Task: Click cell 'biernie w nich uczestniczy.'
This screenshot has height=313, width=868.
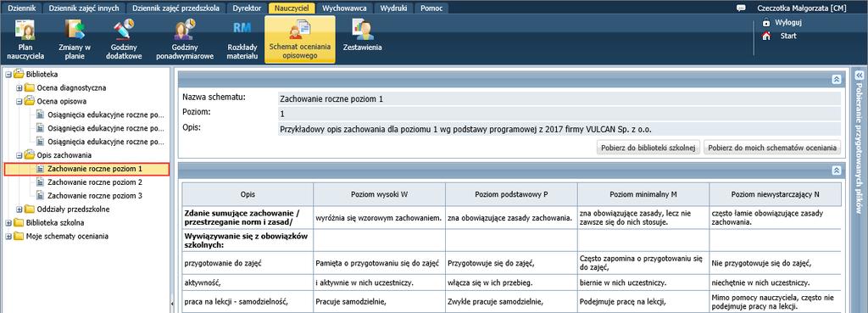Action: click(643, 282)
